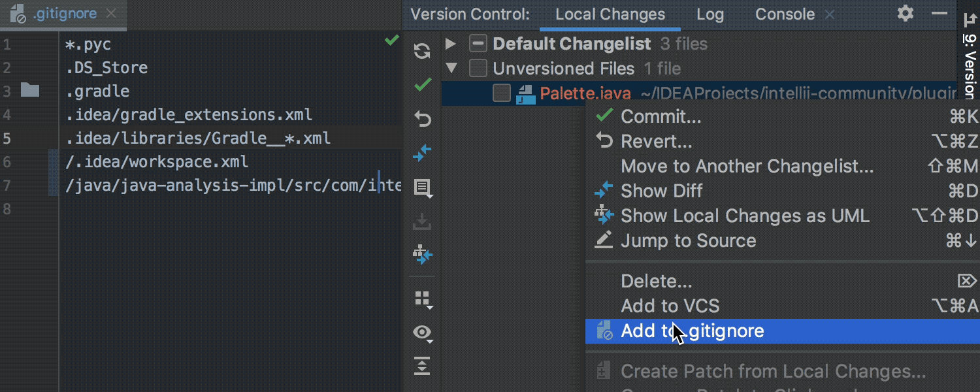Click Add to VCS in the context menu

(x=670, y=306)
